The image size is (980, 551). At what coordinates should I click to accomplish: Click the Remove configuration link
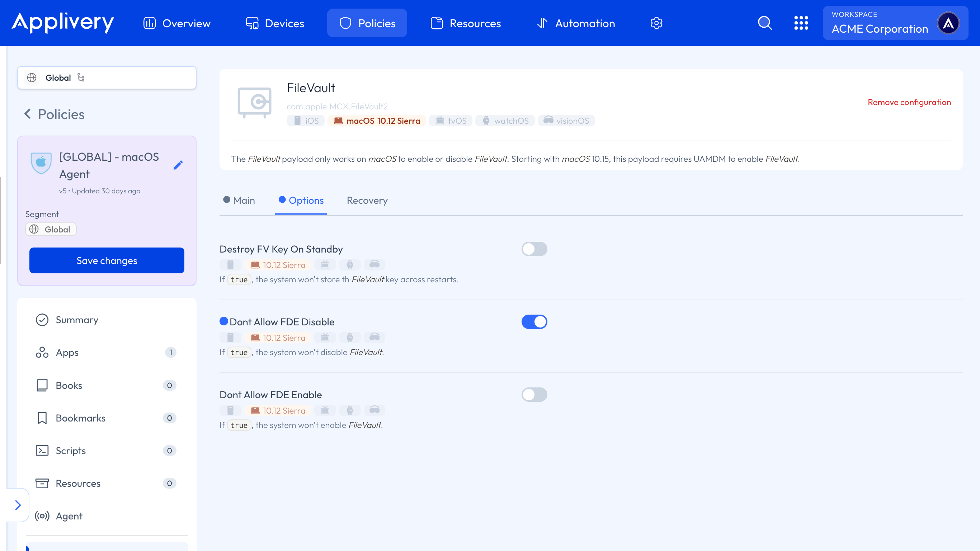pyautogui.click(x=909, y=102)
